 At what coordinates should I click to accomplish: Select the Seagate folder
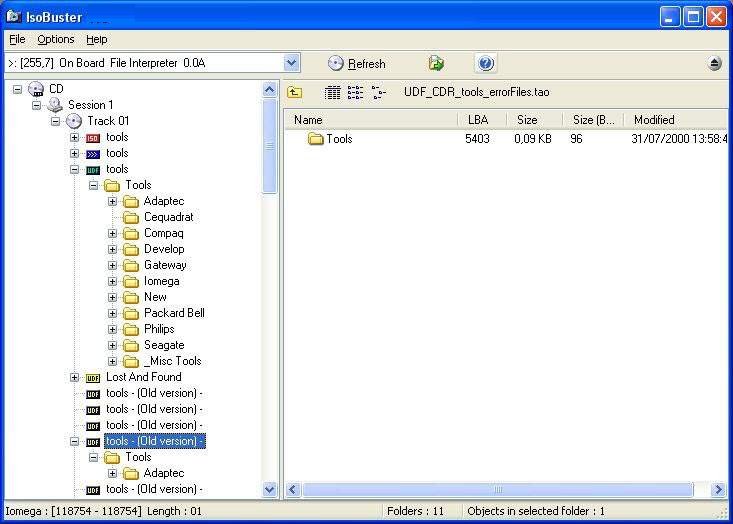click(x=164, y=345)
